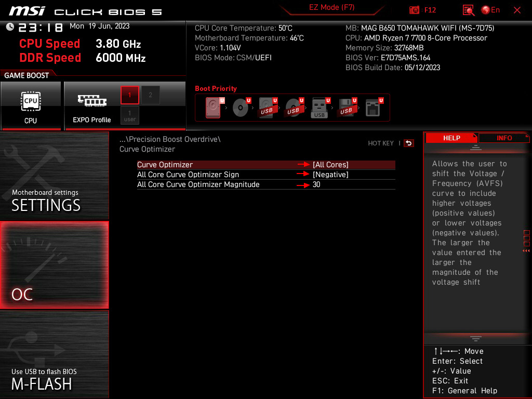The width and height of the screenshot is (532, 399).
Task: Open the M-FLASH BIOS flashing section
Action: click(x=54, y=354)
